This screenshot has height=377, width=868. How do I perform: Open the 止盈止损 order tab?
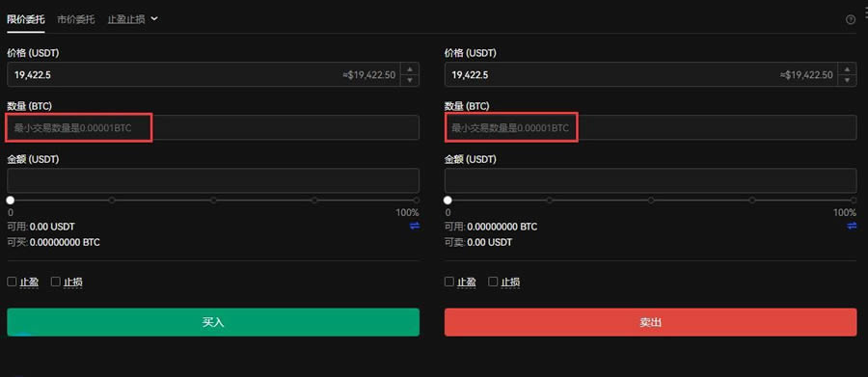[126, 19]
